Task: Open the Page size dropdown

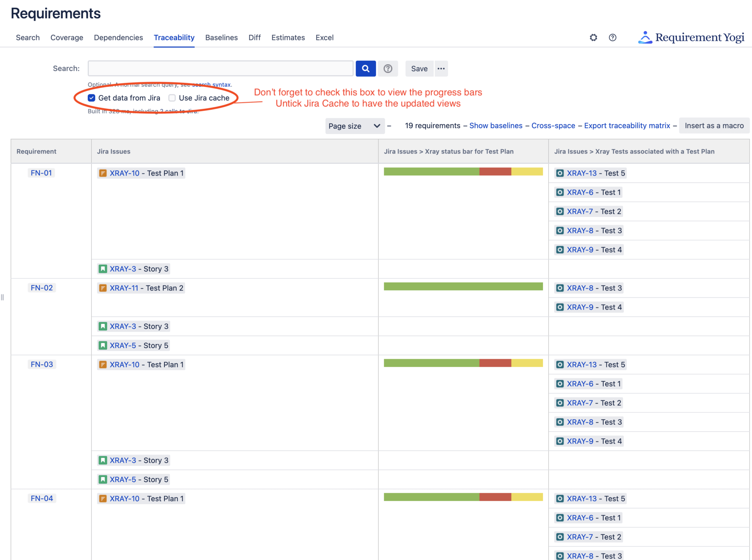Action: pos(354,126)
